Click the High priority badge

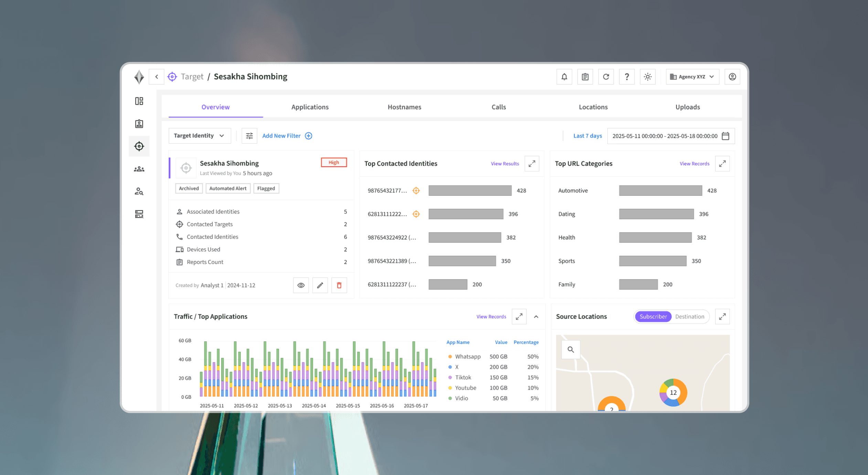(x=334, y=162)
